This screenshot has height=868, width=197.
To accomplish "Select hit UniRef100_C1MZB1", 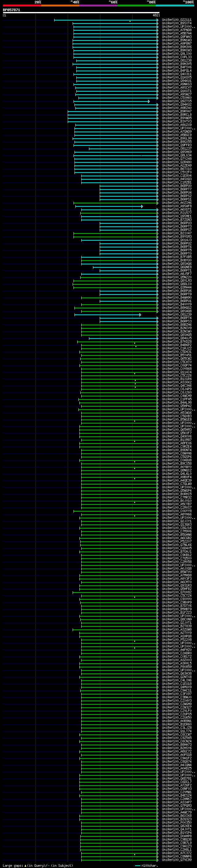I will pyautogui.click(x=176, y=182).
